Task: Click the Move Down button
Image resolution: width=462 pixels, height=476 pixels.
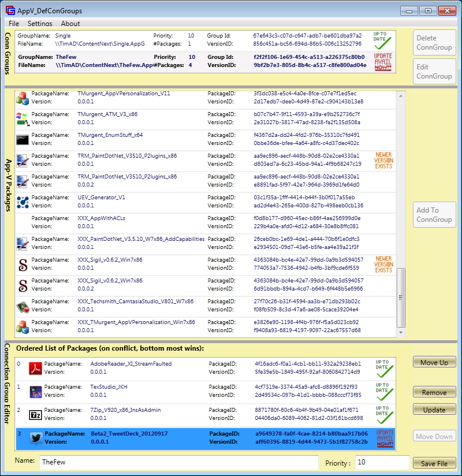Action: [434, 436]
